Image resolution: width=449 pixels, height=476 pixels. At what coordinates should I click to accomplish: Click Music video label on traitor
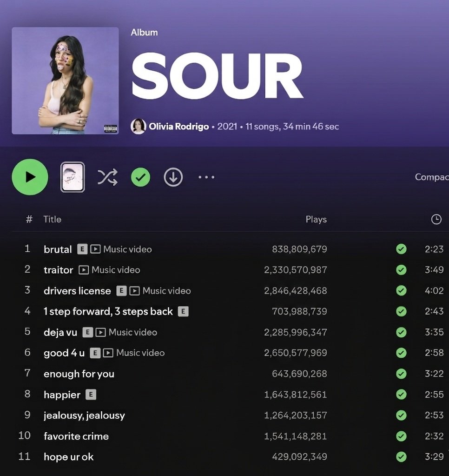pos(116,270)
